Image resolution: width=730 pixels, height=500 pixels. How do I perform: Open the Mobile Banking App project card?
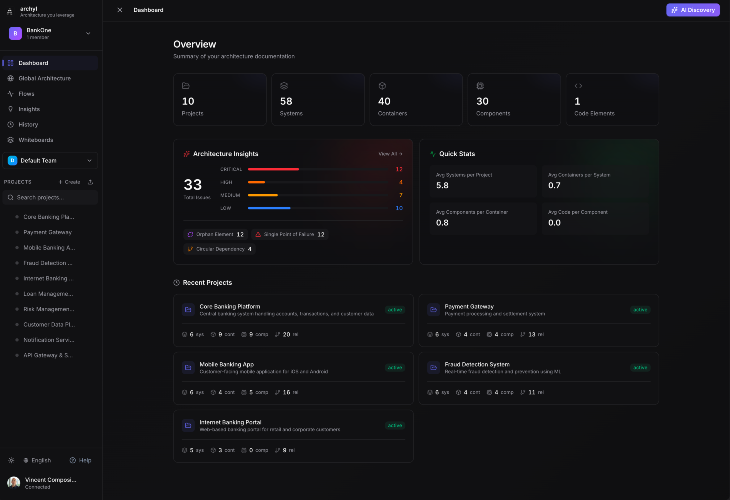[293, 378]
